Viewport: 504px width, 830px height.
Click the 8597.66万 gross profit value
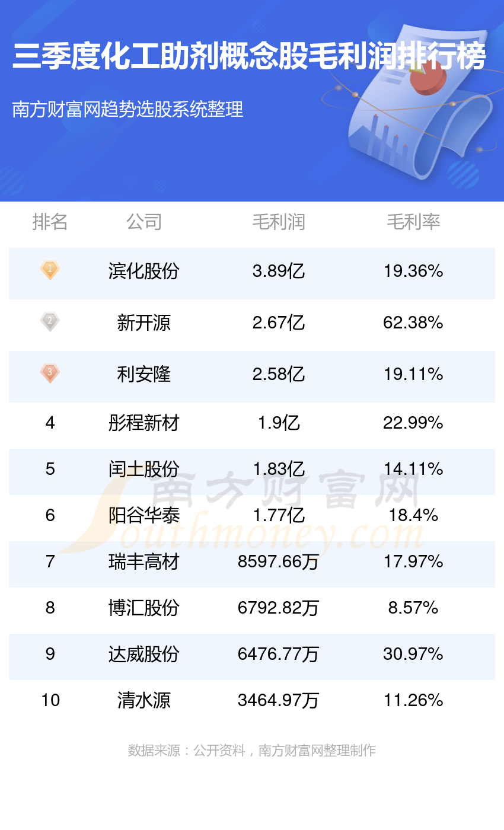279,561
